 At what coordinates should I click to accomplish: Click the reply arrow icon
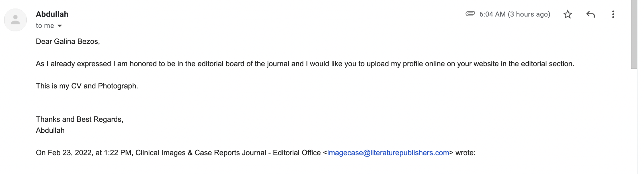point(590,14)
